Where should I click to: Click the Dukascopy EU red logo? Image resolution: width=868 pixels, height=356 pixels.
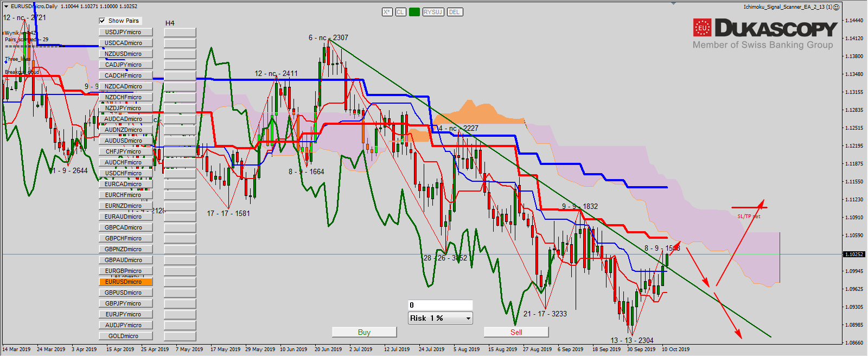(702, 28)
